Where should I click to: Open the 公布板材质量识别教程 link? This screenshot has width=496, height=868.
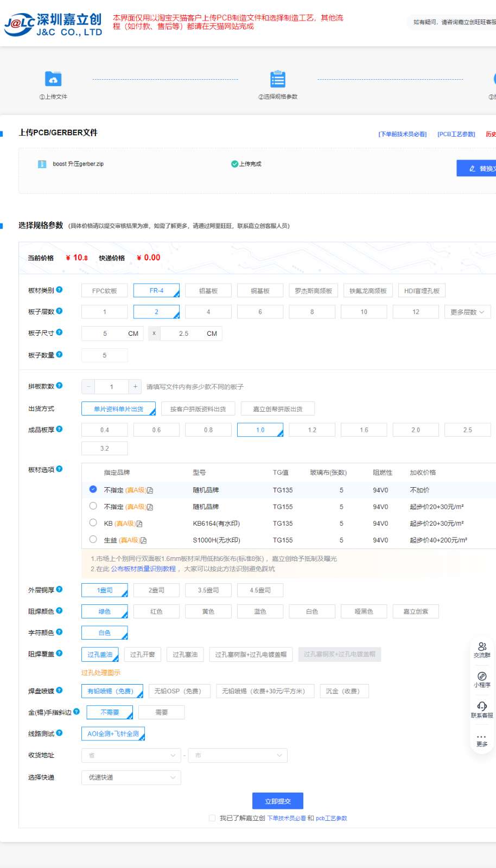point(143,569)
